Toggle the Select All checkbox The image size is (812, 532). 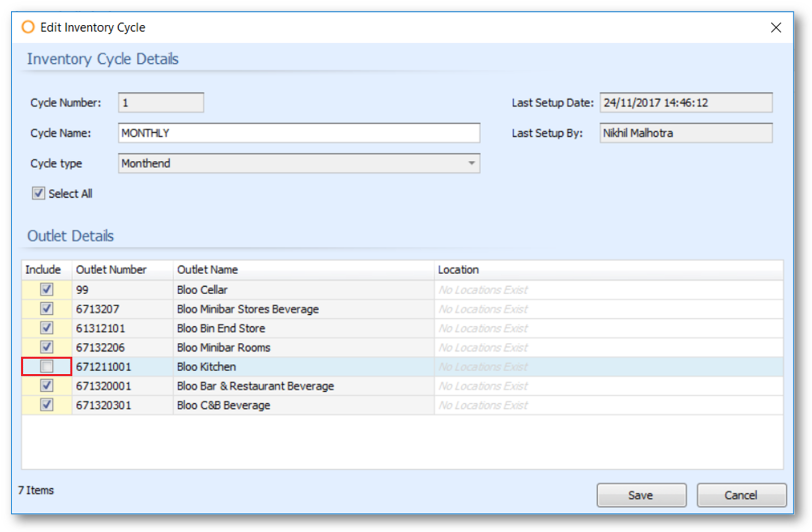tap(39, 194)
